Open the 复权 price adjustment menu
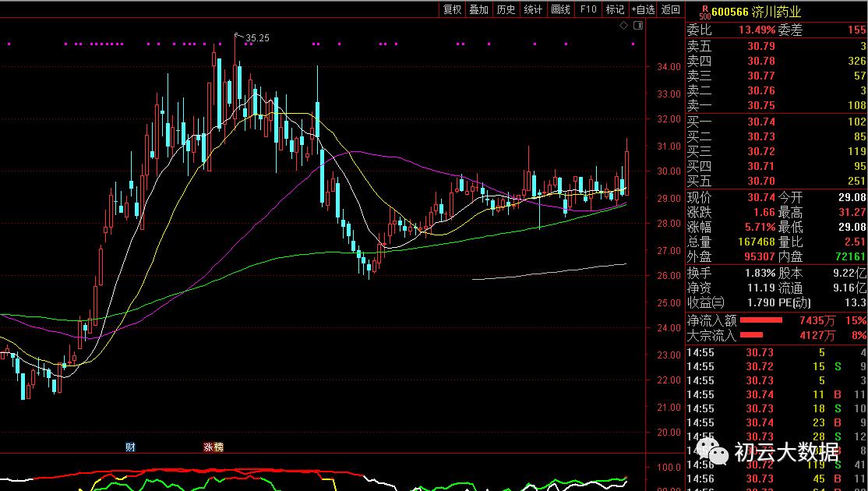 pyautogui.click(x=452, y=9)
